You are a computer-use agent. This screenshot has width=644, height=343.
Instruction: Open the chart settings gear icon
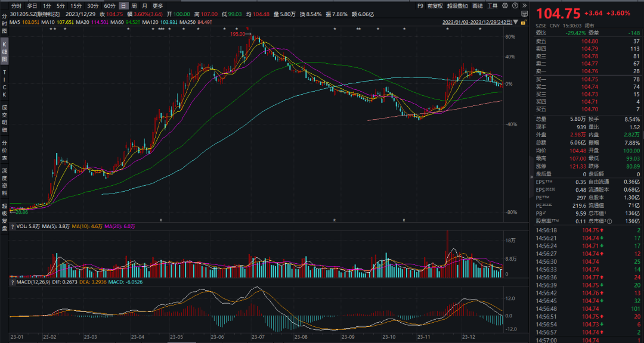(x=505, y=6)
